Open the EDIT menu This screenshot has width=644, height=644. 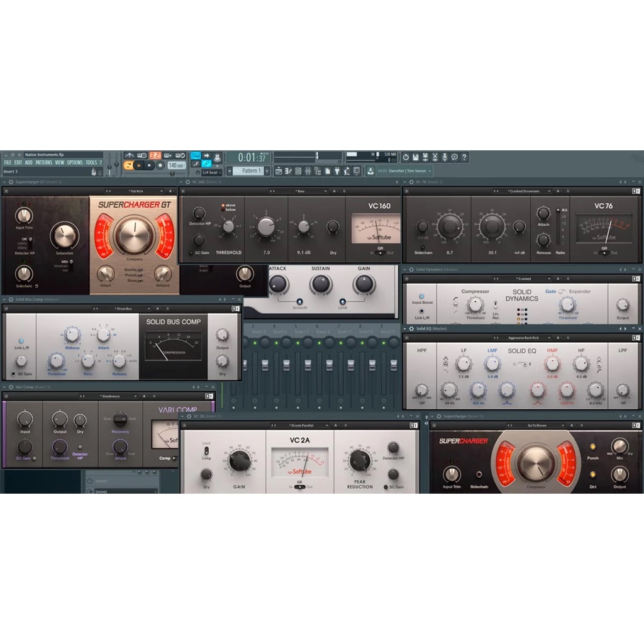pos(18,163)
